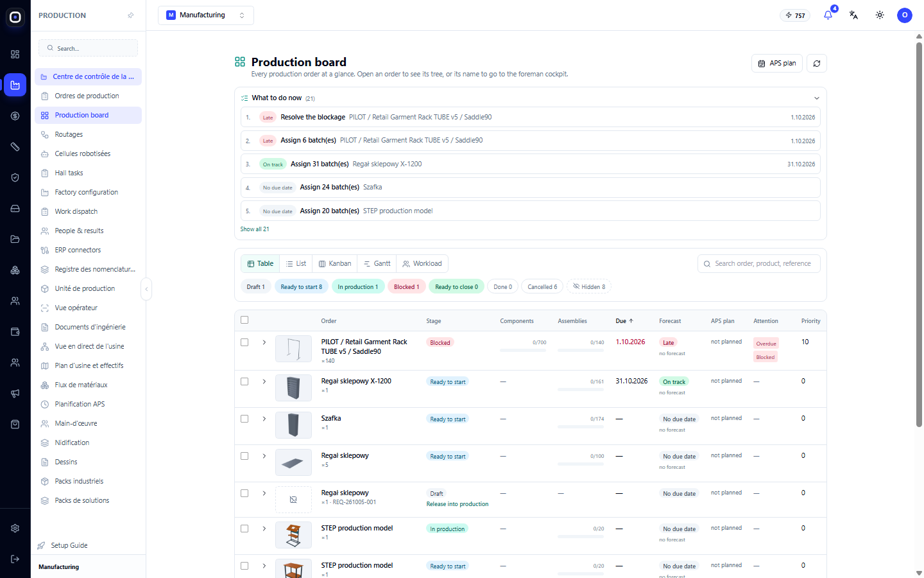The width and height of the screenshot is (924, 578).
Task: Expand the Regał sklepowy X-1200 order row
Action: [x=264, y=381]
